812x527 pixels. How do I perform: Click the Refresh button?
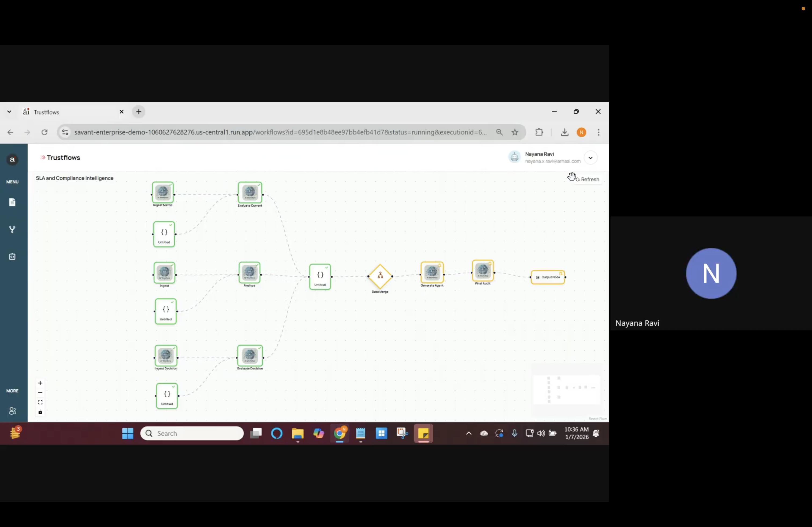(588, 179)
